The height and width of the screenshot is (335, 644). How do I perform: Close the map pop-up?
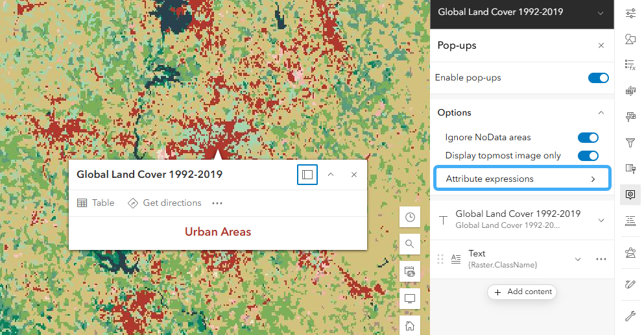(x=354, y=175)
